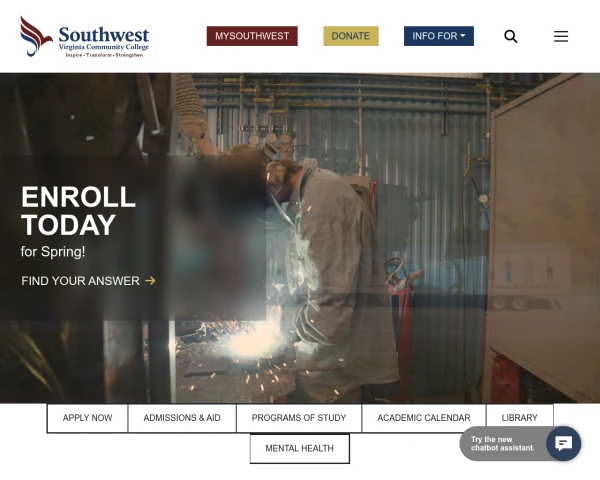The image size is (600, 480).
Task: Go to ADMISSIONS & AID
Action: point(182,418)
